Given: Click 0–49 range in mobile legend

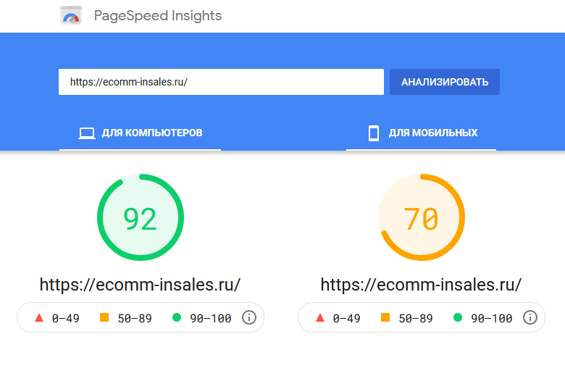Looking at the screenshot, I should (x=346, y=318).
